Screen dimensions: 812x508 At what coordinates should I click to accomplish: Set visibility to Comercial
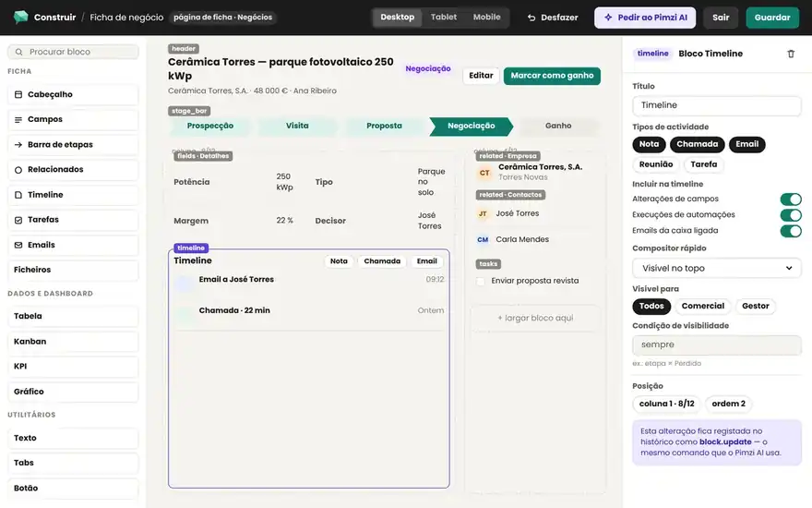703,306
